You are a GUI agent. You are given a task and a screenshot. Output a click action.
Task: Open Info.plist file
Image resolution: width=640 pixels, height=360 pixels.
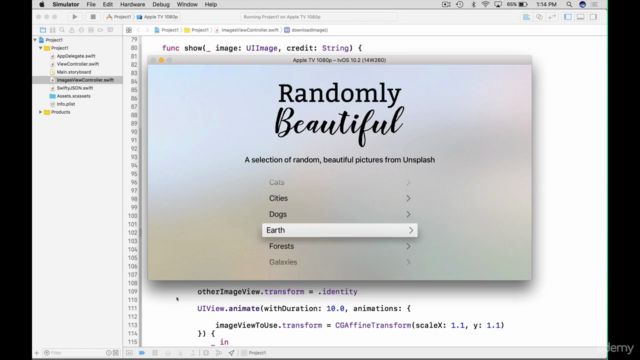[66, 104]
